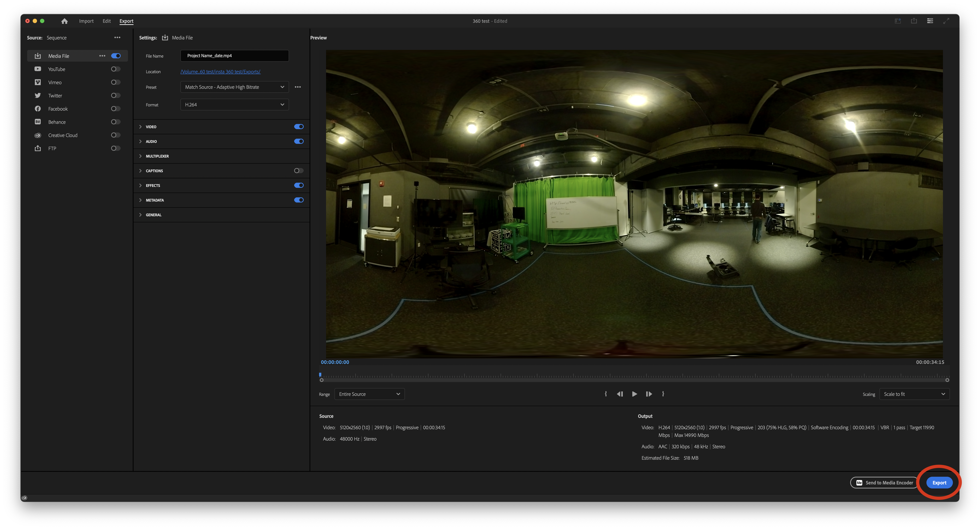Viewport: 980px width, 529px height.
Task: Click Send to Media Encoder
Action: click(x=884, y=483)
